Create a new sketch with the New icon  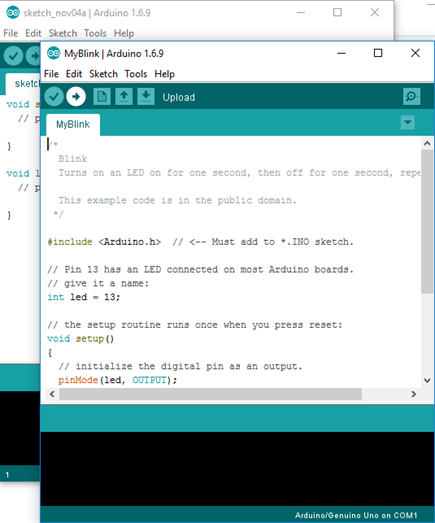pos(102,97)
